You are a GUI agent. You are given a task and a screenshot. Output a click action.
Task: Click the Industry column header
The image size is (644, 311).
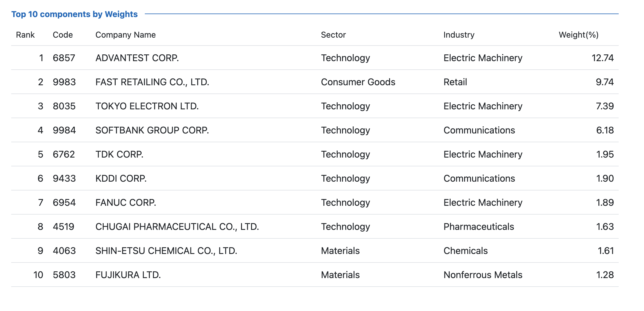point(459,35)
